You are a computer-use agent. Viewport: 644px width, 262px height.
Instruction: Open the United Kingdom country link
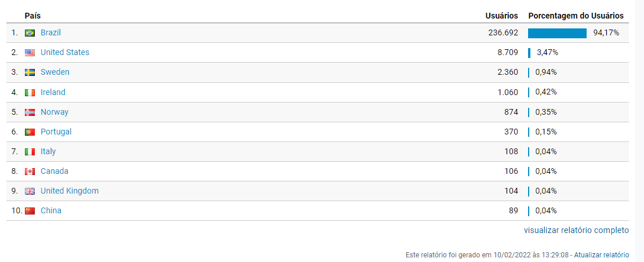(x=70, y=191)
